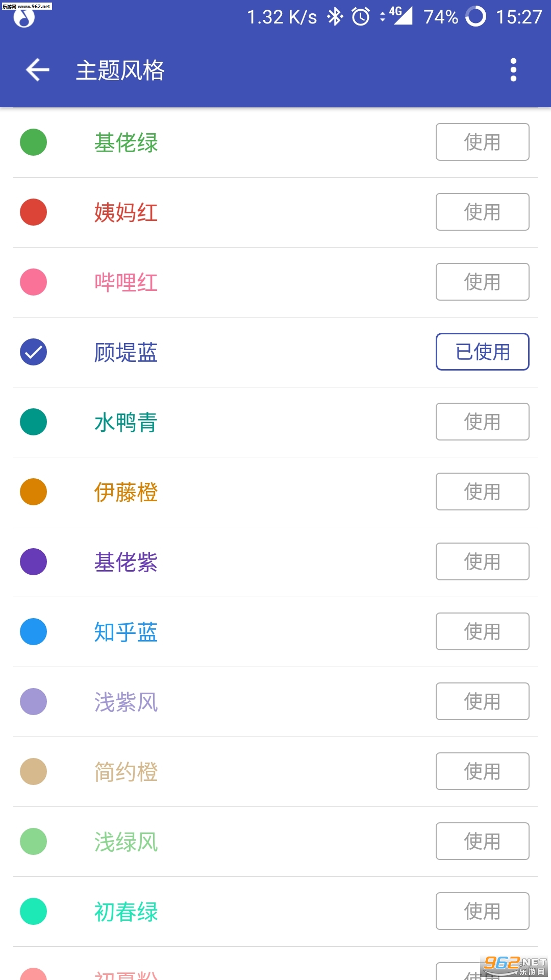Tap the battery ring indicator icon

pyautogui.click(x=475, y=16)
